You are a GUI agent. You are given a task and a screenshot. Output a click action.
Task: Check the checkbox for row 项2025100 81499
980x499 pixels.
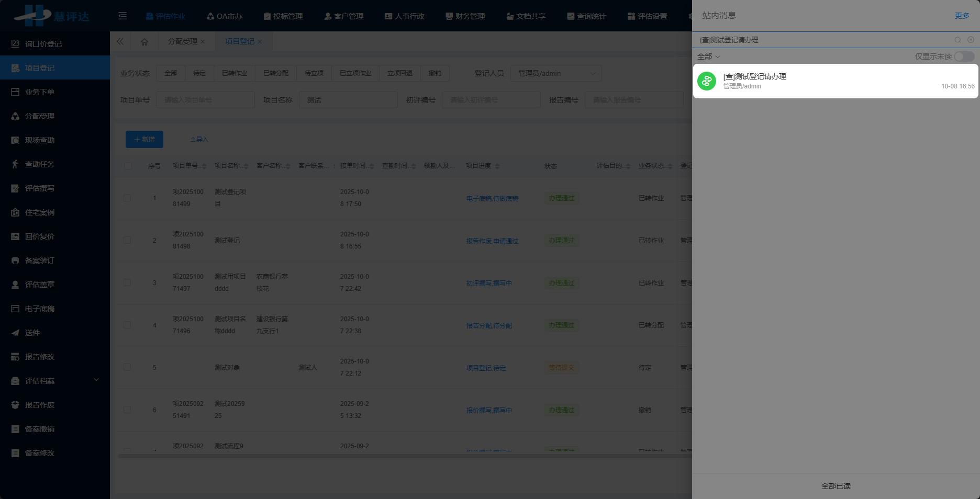(127, 198)
